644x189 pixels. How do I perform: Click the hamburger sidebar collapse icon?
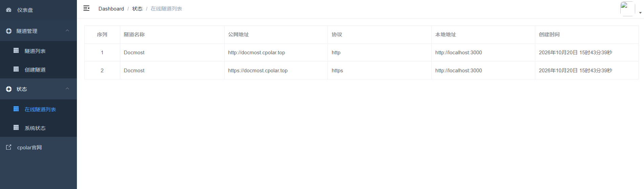[86, 8]
